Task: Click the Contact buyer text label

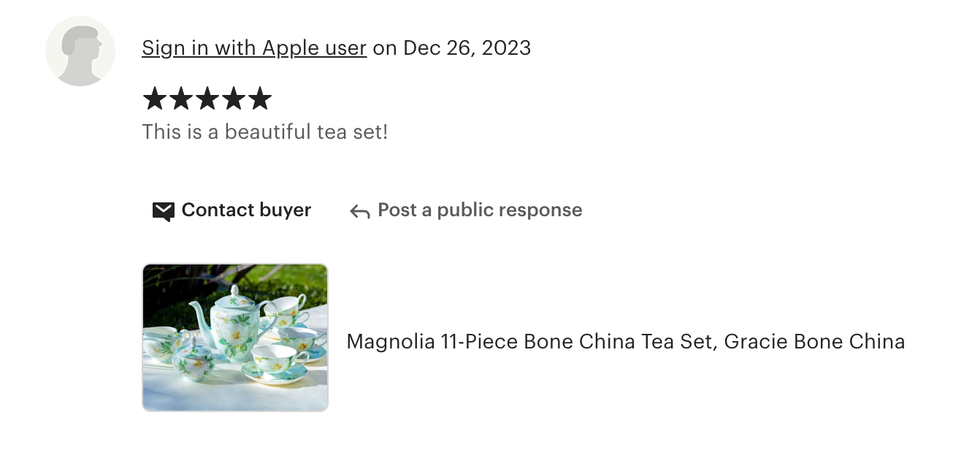Action: point(246,210)
